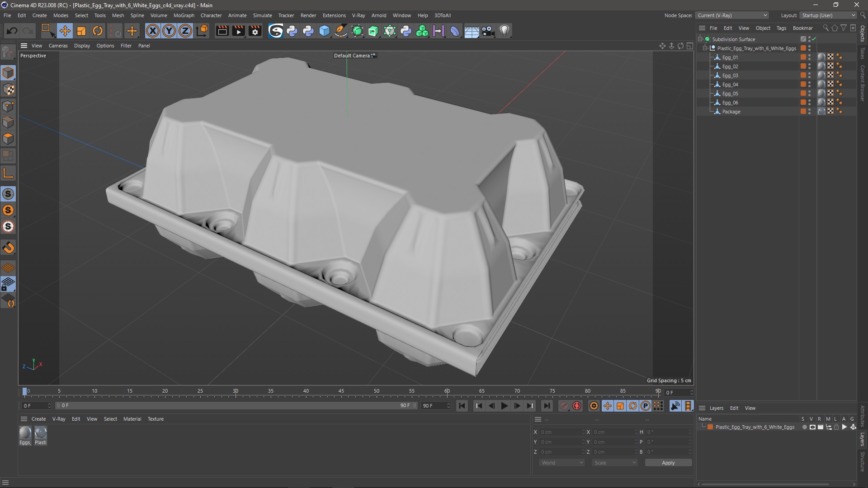Image resolution: width=868 pixels, height=488 pixels.
Task: Collapse the Plastic_Egg_Tray_with_6_White_Eggs hierarchy
Action: click(x=705, y=48)
